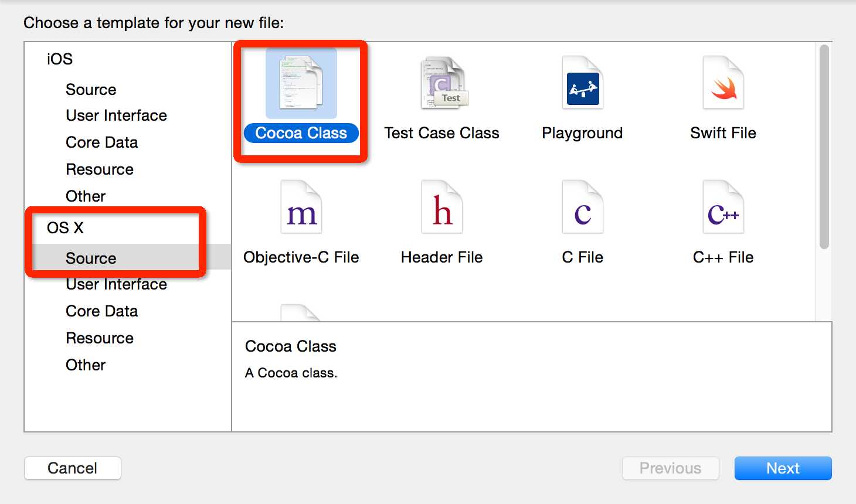Click the Swift File label
856x504 pixels.
[723, 133]
